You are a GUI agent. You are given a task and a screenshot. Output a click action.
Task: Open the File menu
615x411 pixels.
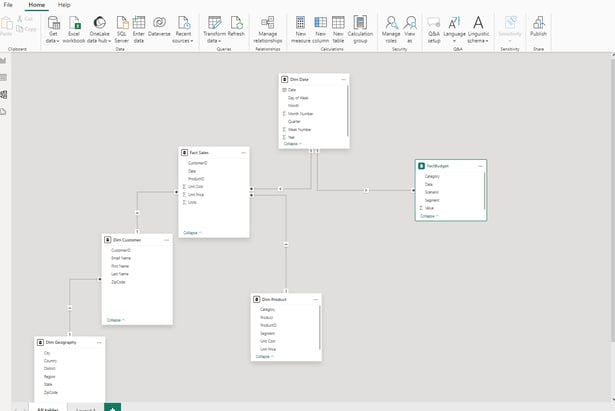(8, 5)
